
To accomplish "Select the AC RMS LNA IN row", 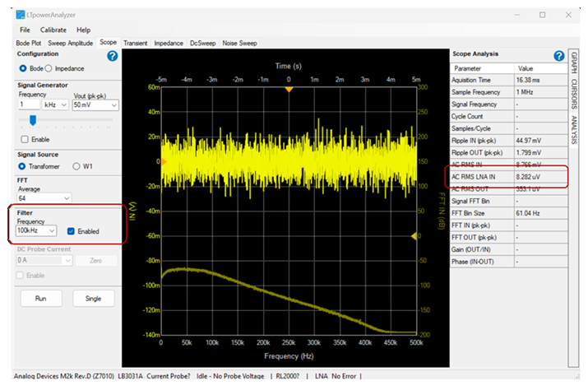I will pos(509,177).
